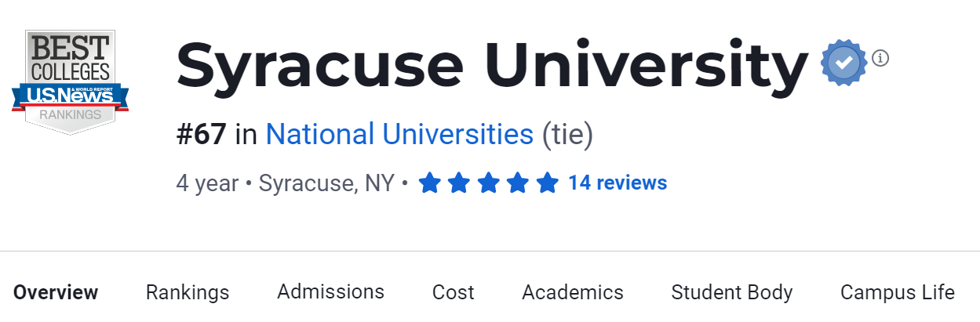Open the info icon beside the verified badge

tap(880, 58)
